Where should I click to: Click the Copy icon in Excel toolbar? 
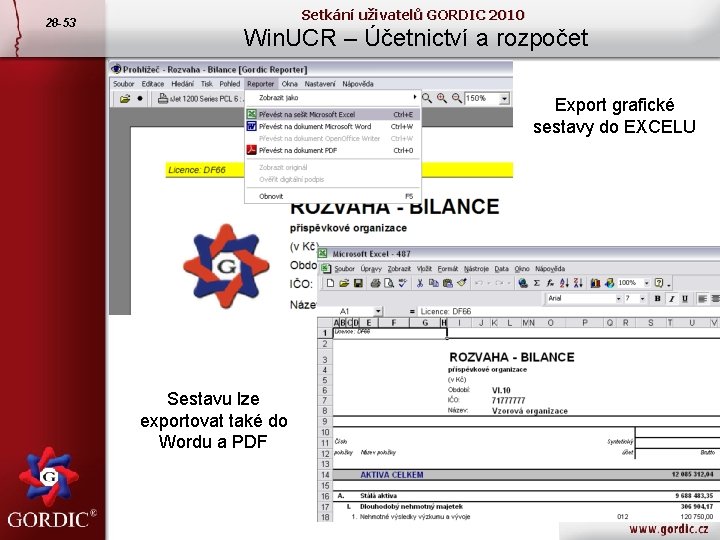[433, 283]
